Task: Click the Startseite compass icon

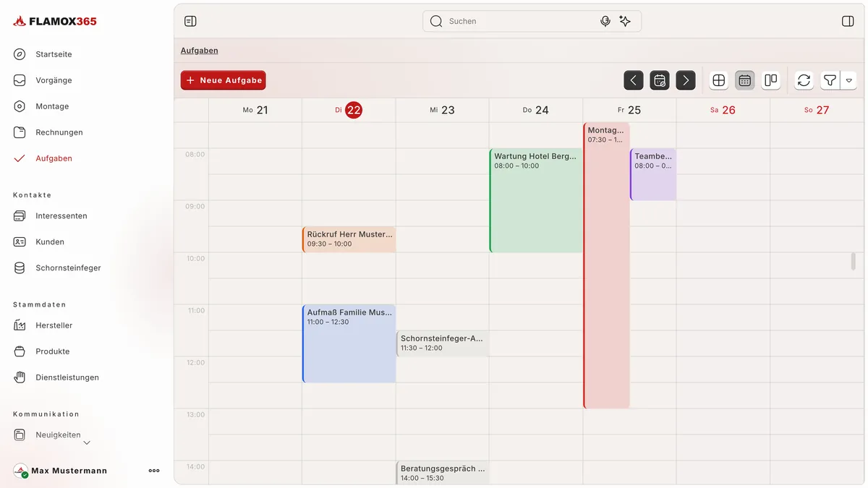Action: [x=20, y=54]
